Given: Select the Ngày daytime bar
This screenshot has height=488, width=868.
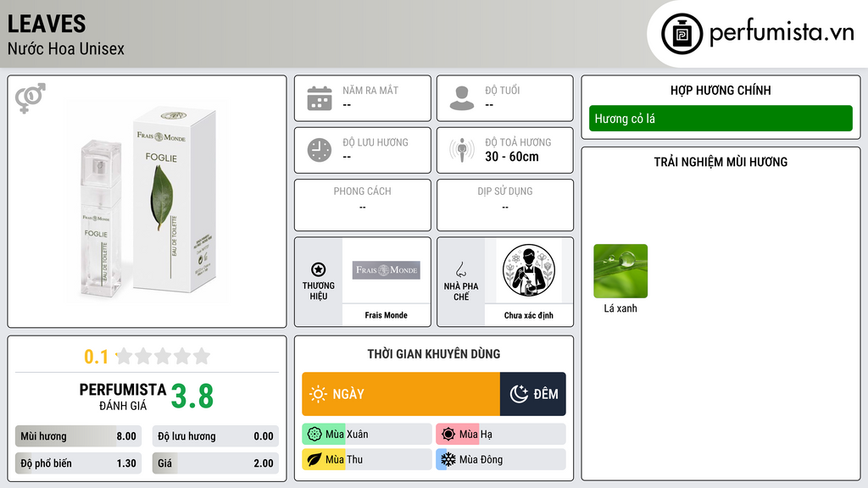Looking at the screenshot, I should click(401, 394).
